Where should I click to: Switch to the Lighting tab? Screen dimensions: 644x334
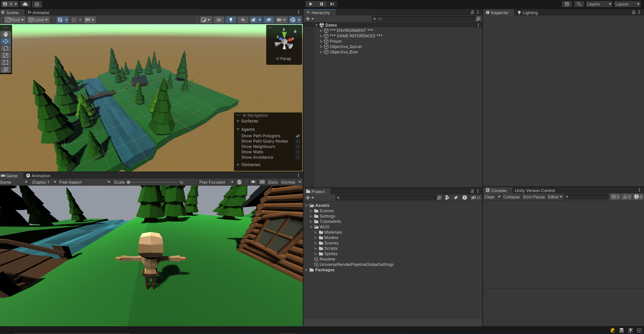point(528,13)
